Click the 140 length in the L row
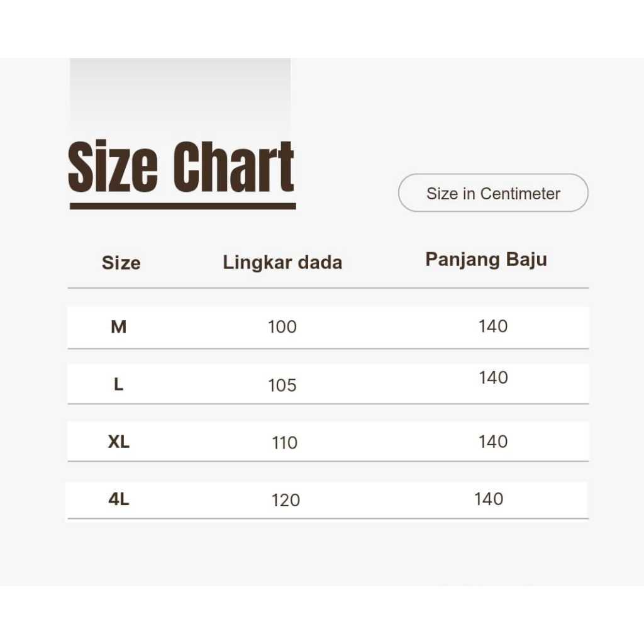The width and height of the screenshot is (644, 644). coord(493,378)
